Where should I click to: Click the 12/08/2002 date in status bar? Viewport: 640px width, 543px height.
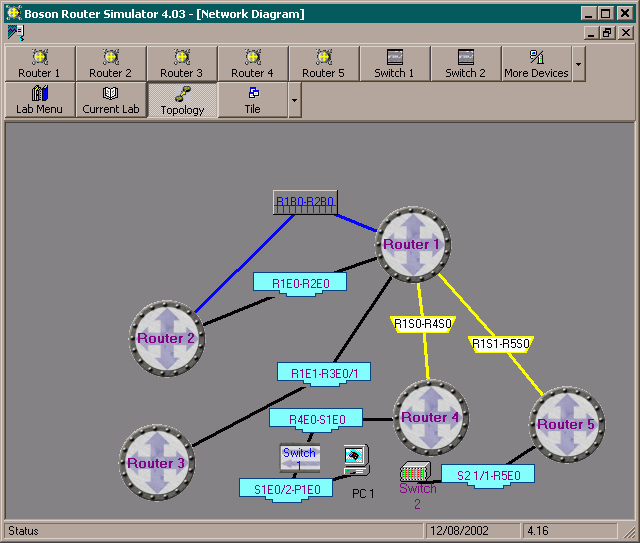[x=459, y=531]
